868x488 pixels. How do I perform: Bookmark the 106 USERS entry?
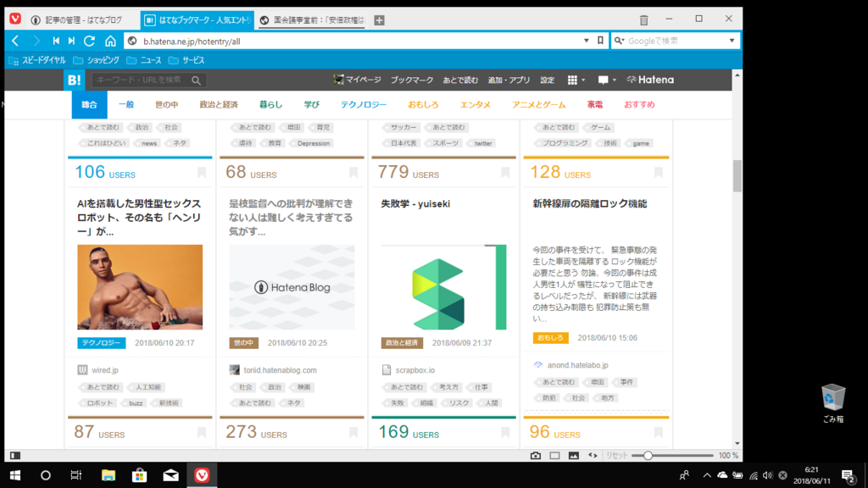coord(202,173)
